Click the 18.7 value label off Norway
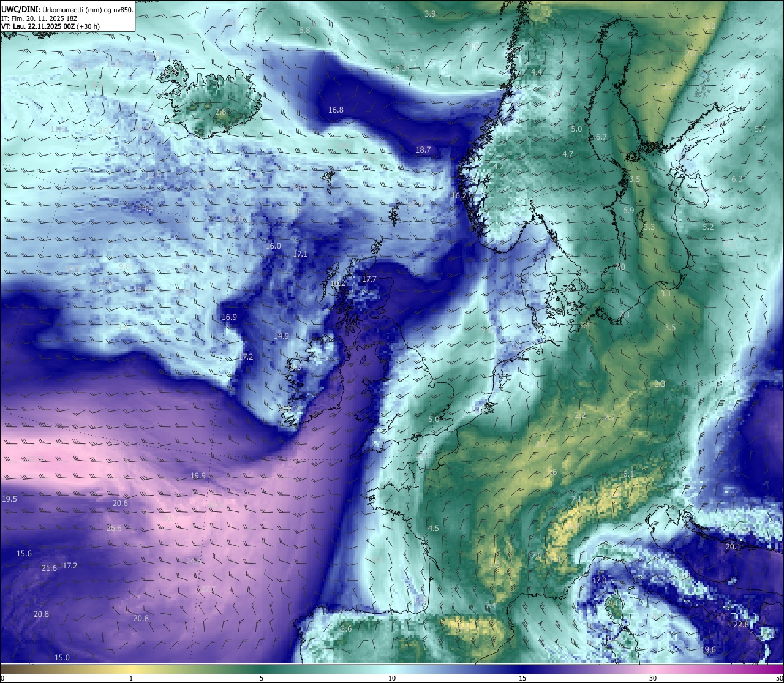 pos(423,149)
